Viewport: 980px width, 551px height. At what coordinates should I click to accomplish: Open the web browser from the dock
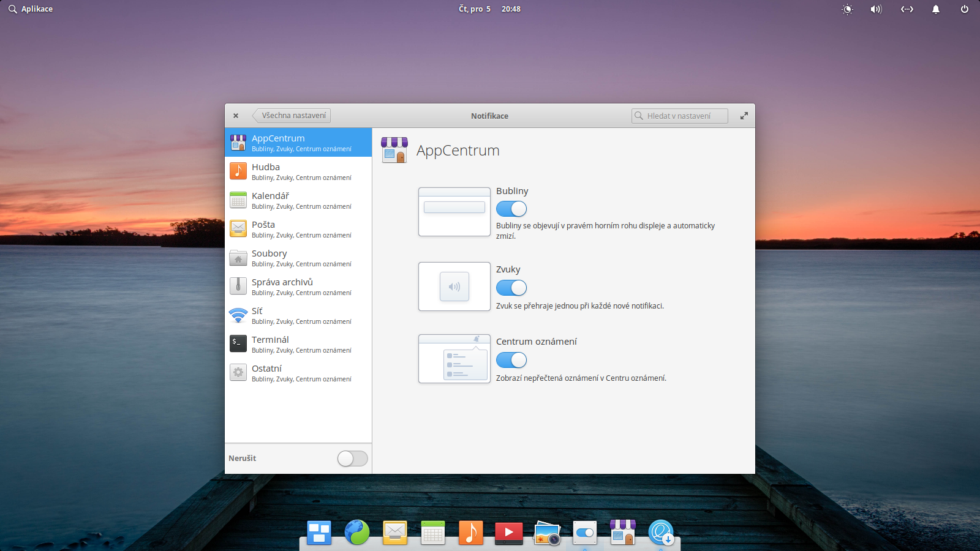(x=357, y=533)
